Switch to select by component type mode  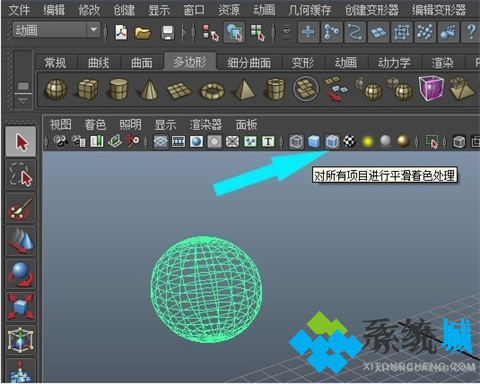[258, 32]
